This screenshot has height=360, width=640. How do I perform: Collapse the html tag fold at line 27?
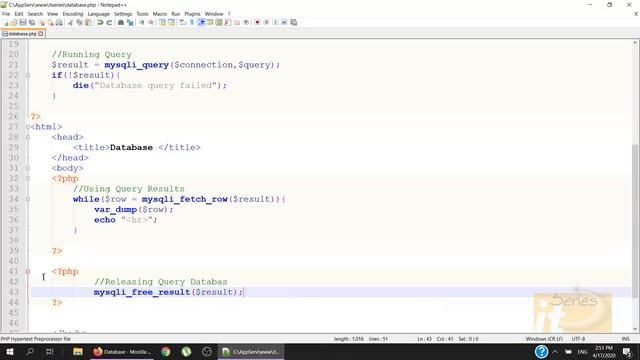(x=28, y=127)
